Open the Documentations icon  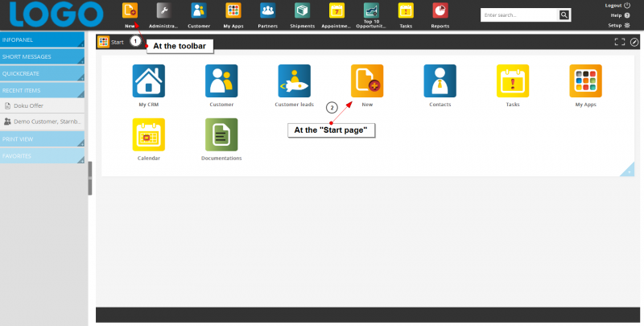(221, 135)
